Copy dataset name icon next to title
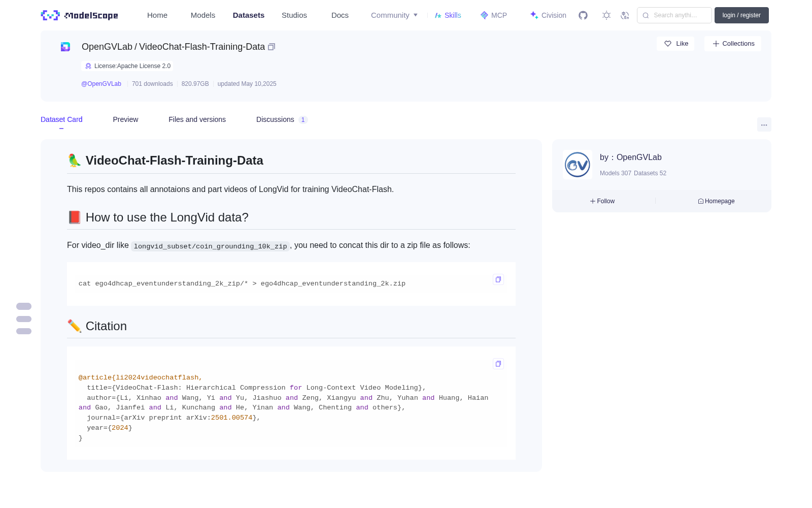 (272, 47)
